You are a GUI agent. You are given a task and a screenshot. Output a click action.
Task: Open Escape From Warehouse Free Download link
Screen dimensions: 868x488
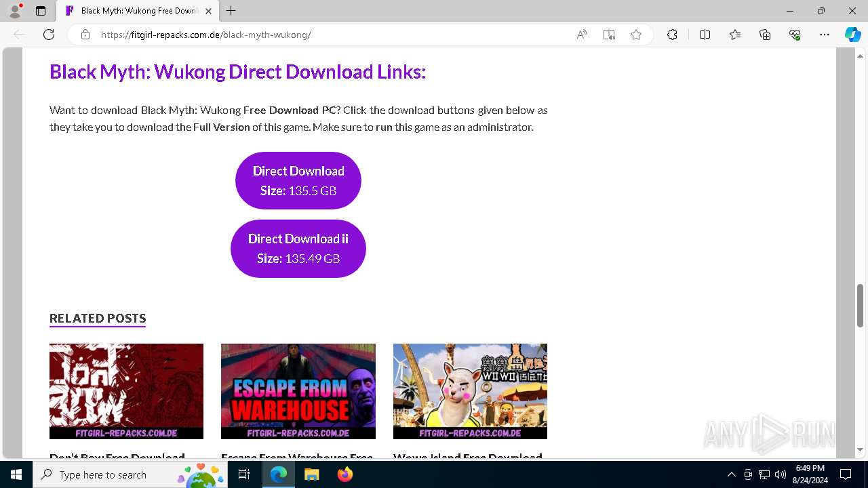[297, 457]
